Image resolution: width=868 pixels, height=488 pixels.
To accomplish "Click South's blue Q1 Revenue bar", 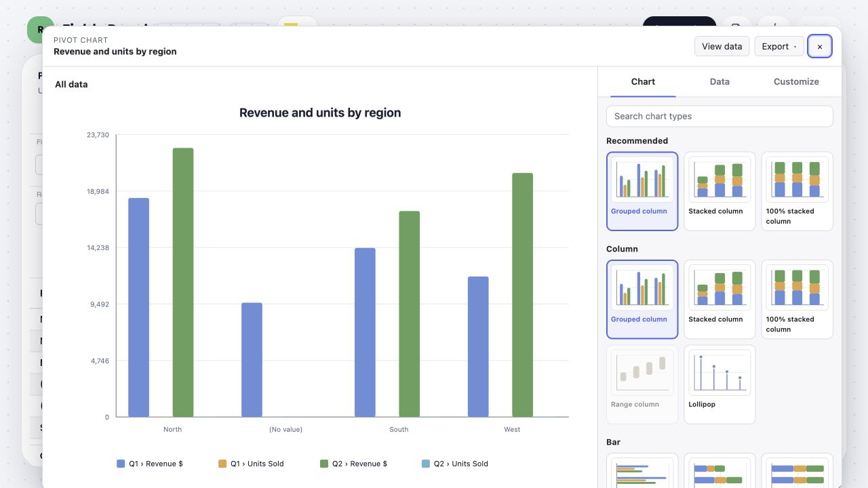I will (x=365, y=332).
